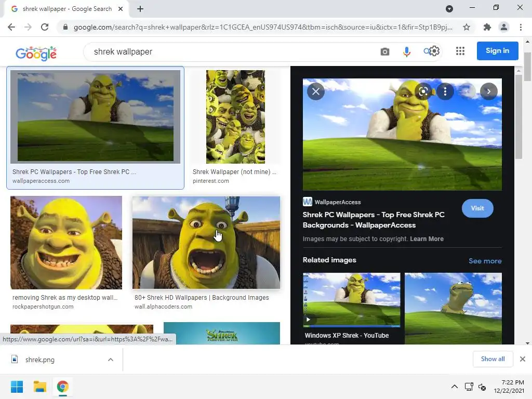The width and height of the screenshot is (532, 399).
Task: Click the Google logo
Action: point(36,53)
